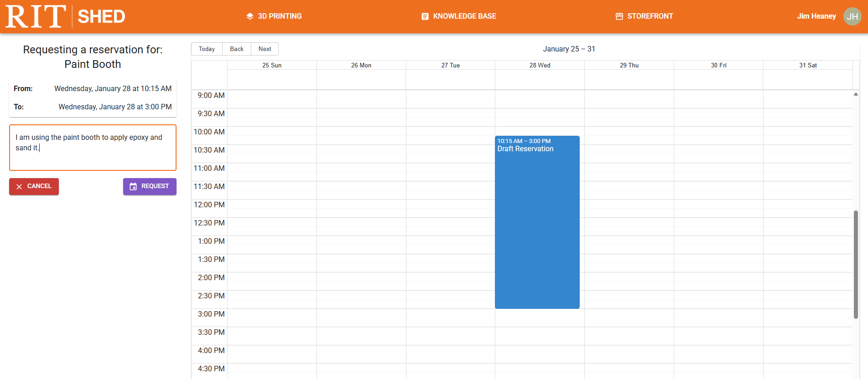Viewport: 868px width, 379px height.
Task: Click the scrollbar up arrow
Action: [x=856, y=94]
